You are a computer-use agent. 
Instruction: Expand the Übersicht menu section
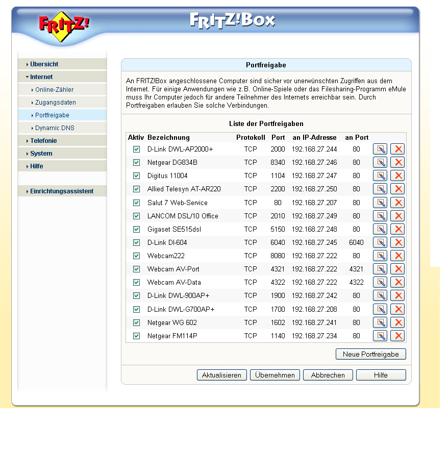62,64
